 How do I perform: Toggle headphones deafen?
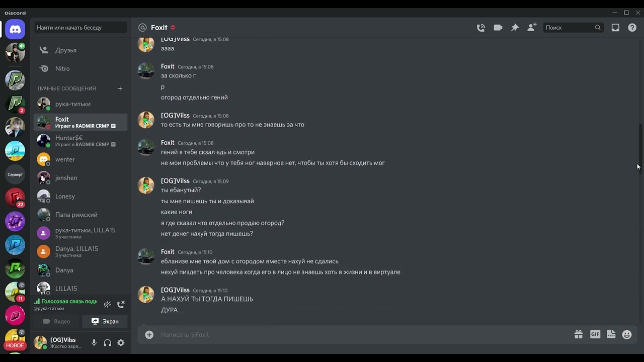tap(107, 343)
